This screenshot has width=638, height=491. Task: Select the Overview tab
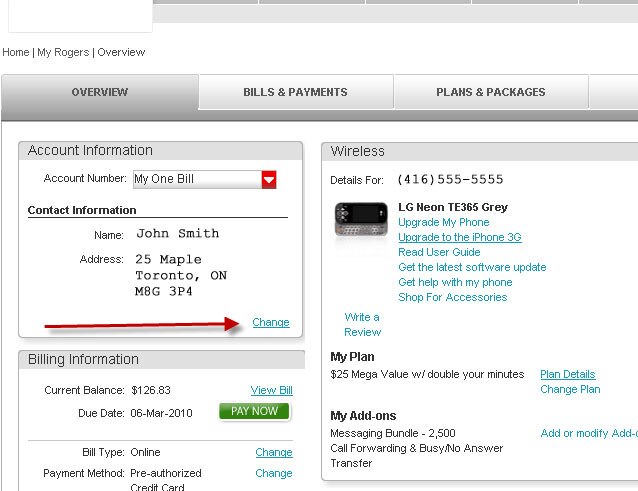pyautogui.click(x=100, y=92)
